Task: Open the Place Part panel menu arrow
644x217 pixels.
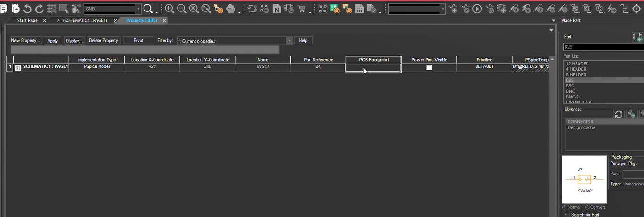Action: (553, 21)
